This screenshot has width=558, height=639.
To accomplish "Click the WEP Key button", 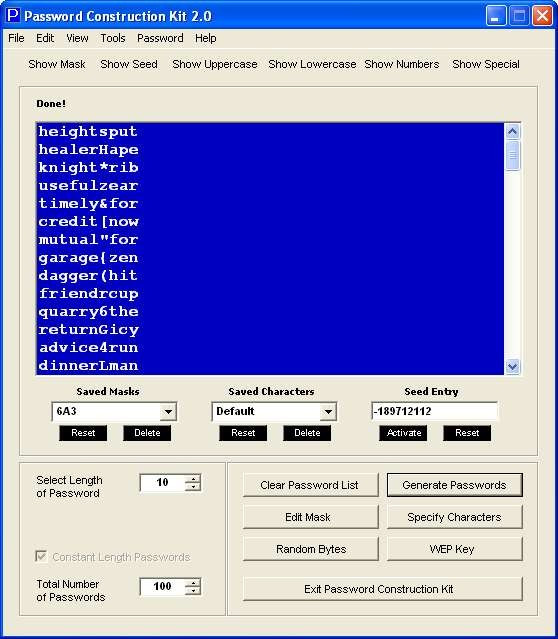I will tap(454, 549).
